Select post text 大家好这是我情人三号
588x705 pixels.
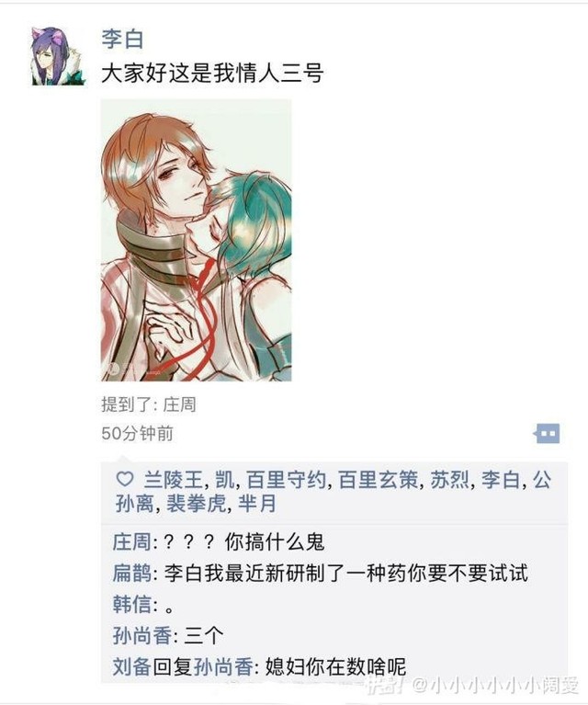[x=212, y=73]
